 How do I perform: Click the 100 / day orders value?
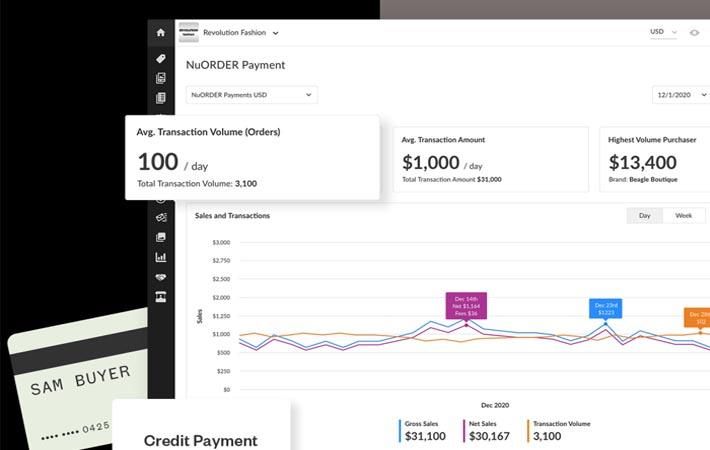[173, 163]
